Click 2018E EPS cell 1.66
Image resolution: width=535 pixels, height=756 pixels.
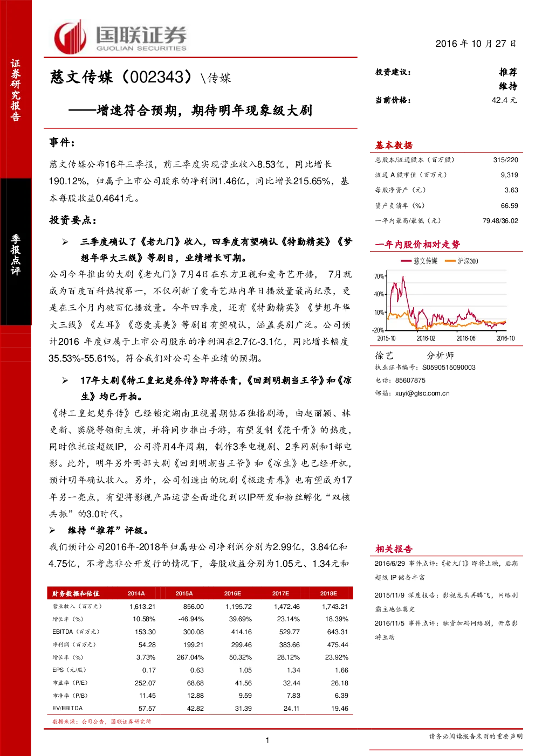(341, 670)
